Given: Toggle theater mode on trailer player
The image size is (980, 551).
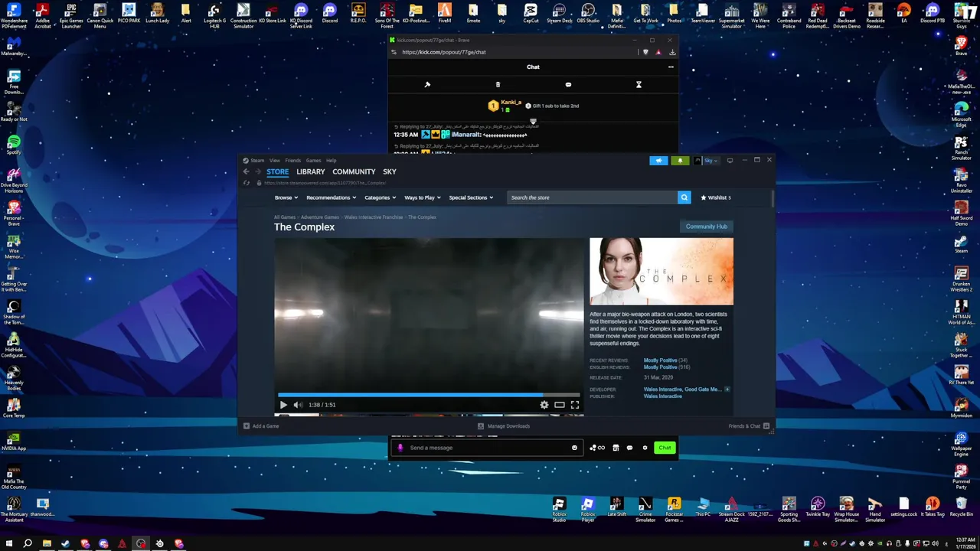Looking at the screenshot, I should [560, 405].
